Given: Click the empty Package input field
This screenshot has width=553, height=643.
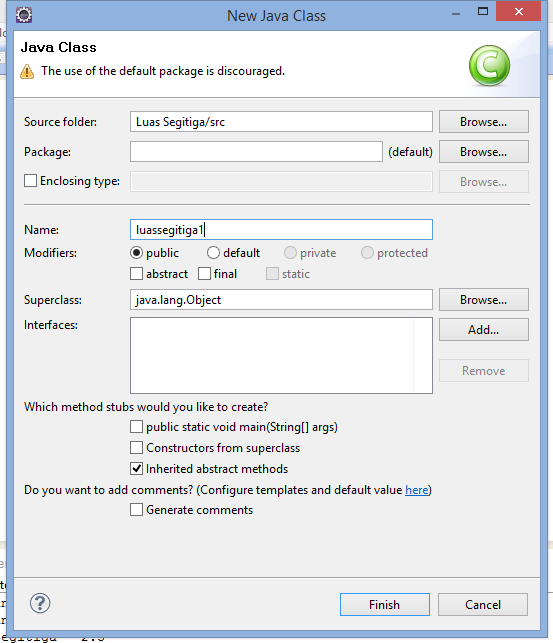Looking at the screenshot, I should (x=256, y=152).
